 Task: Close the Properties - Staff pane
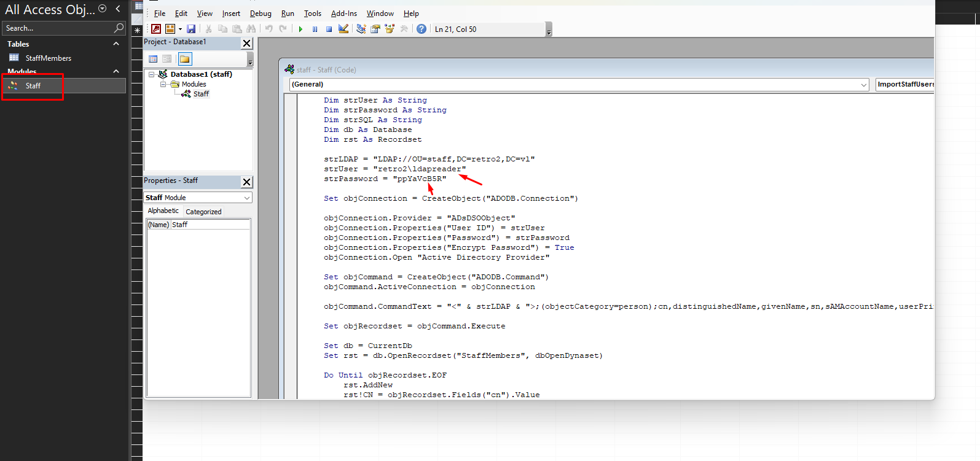point(246,182)
